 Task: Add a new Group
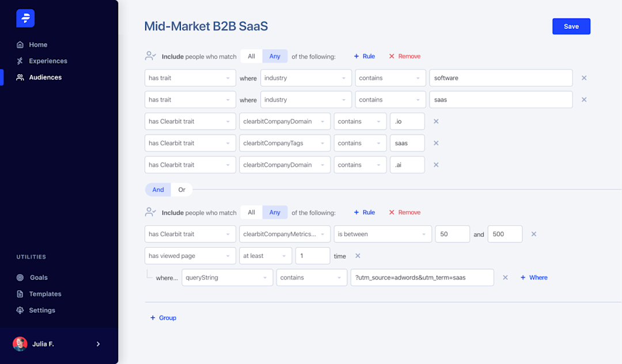click(163, 317)
